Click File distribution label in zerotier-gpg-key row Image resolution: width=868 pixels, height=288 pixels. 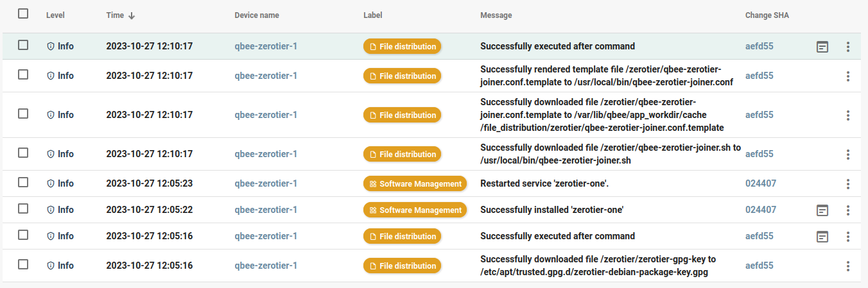pos(403,266)
